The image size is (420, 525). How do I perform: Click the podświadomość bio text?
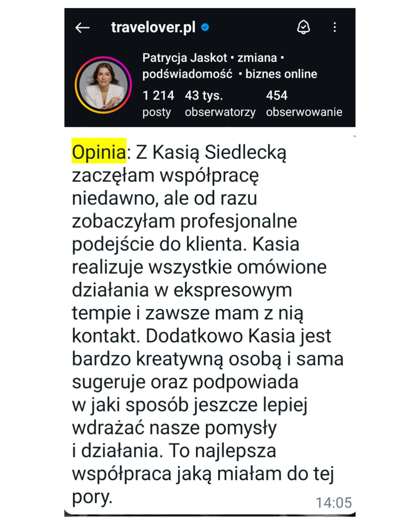point(187,74)
